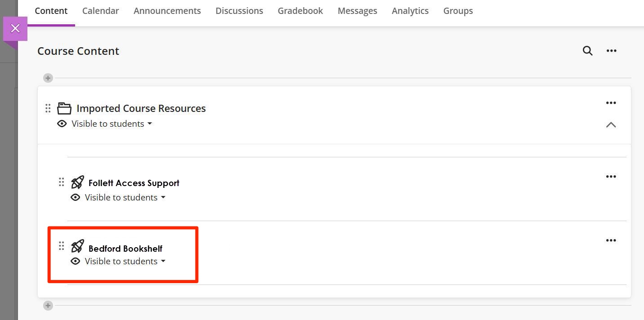
Task: Click the plus icon above Imported Course Resources
Action: coord(48,78)
